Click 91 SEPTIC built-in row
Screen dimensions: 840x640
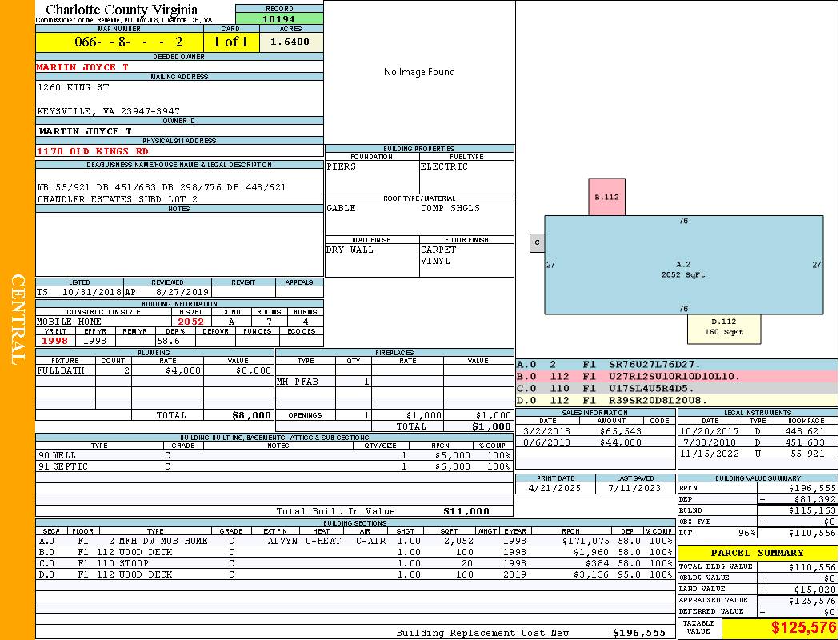274,467
